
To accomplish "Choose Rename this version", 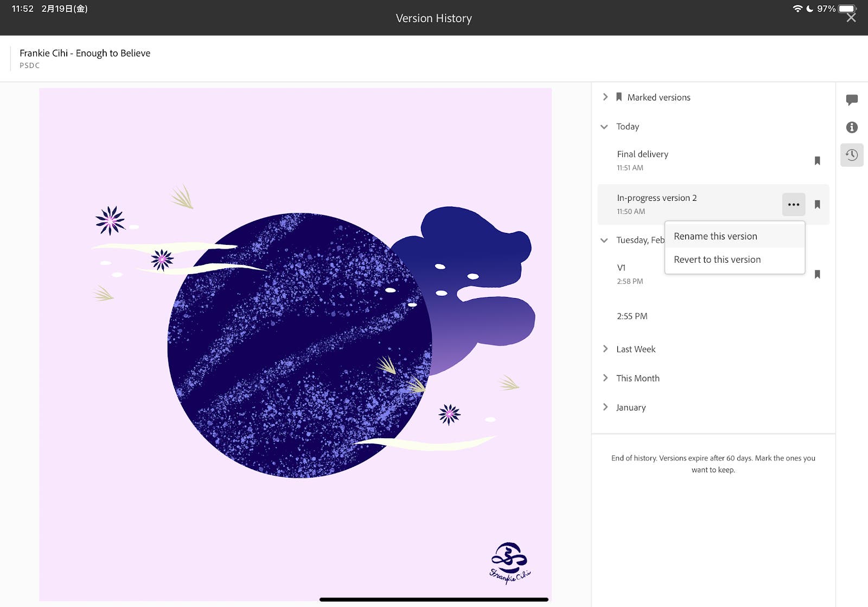I will pos(715,236).
